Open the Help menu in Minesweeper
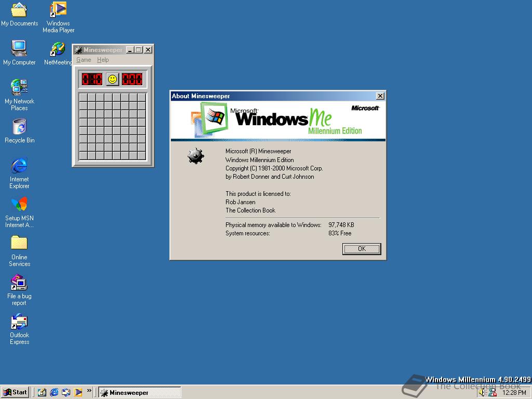 pos(103,60)
